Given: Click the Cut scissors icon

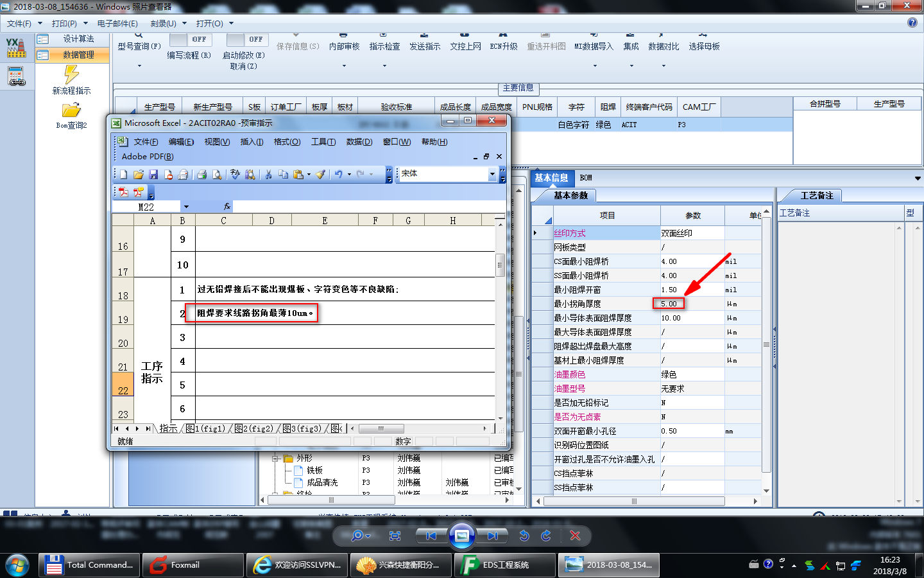Looking at the screenshot, I should pyautogui.click(x=268, y=174).
